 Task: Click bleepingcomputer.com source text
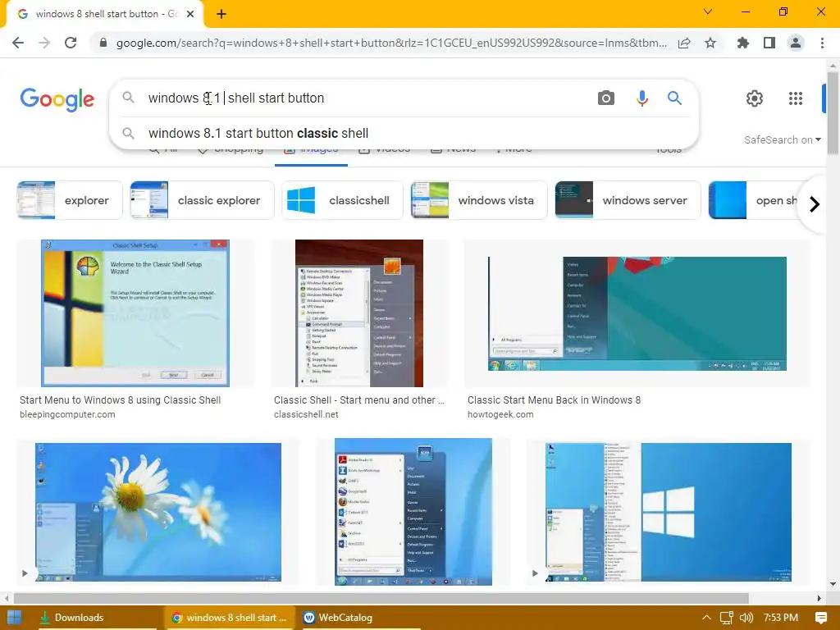(x=67, y=414)
